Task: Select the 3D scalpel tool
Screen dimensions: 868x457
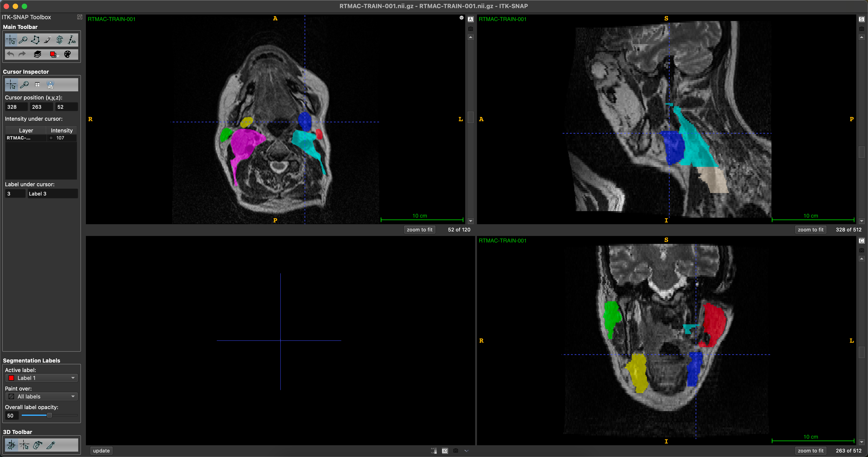Action: (51, 445)
